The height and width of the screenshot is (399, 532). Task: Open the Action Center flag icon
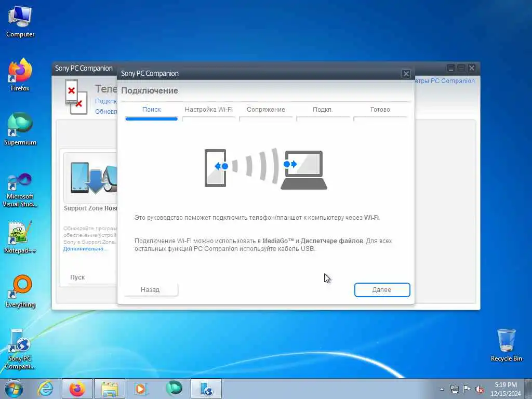[x=467, y=389]
